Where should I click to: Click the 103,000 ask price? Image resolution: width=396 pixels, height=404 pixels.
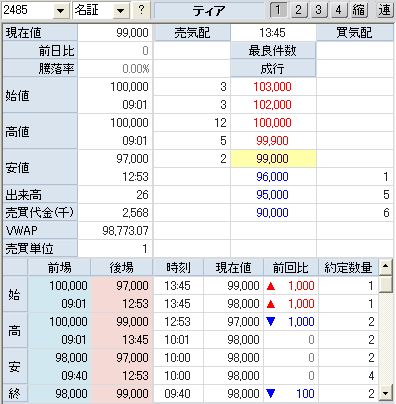273,87
